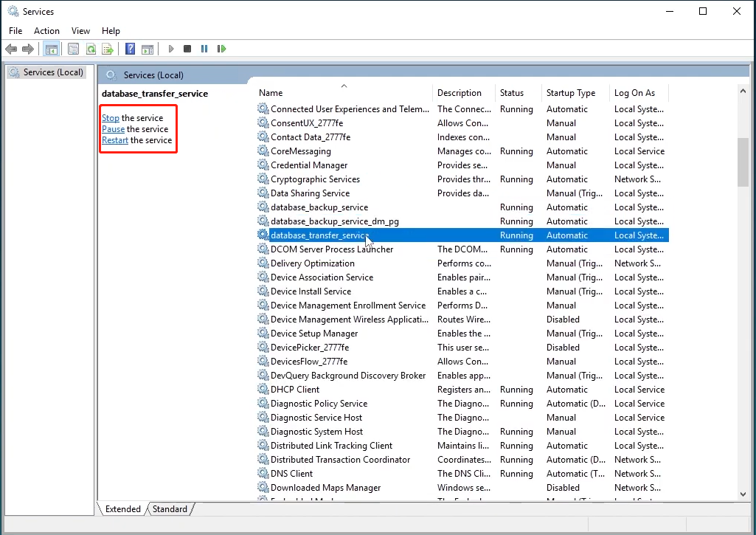Sort by the Description column header
This screenshot has height=535, width=756.
click(465, 93)
